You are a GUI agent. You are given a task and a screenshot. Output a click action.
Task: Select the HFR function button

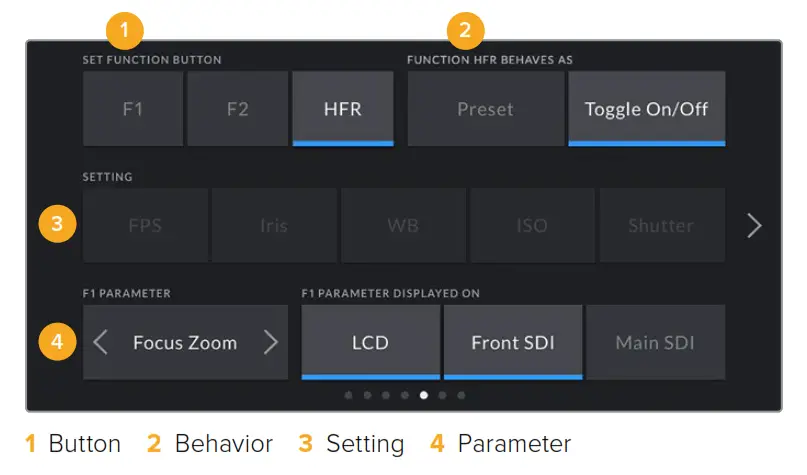coord(343,109)
